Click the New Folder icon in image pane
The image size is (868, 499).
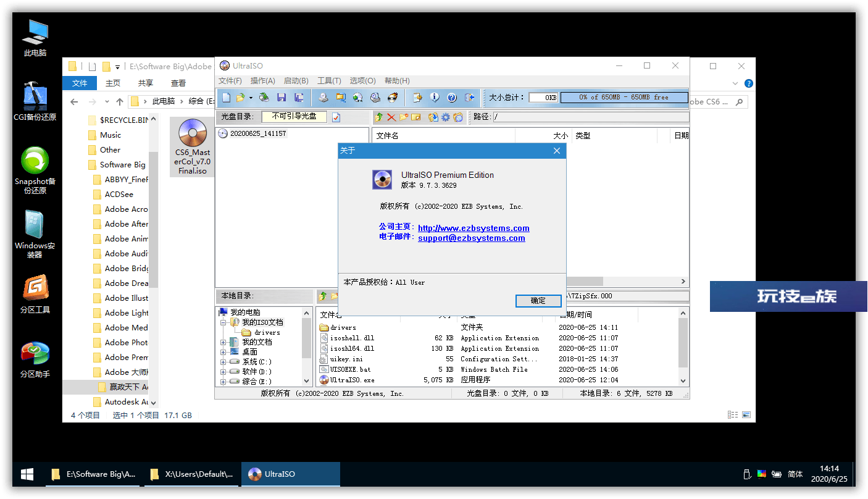(x=404, y=117)
